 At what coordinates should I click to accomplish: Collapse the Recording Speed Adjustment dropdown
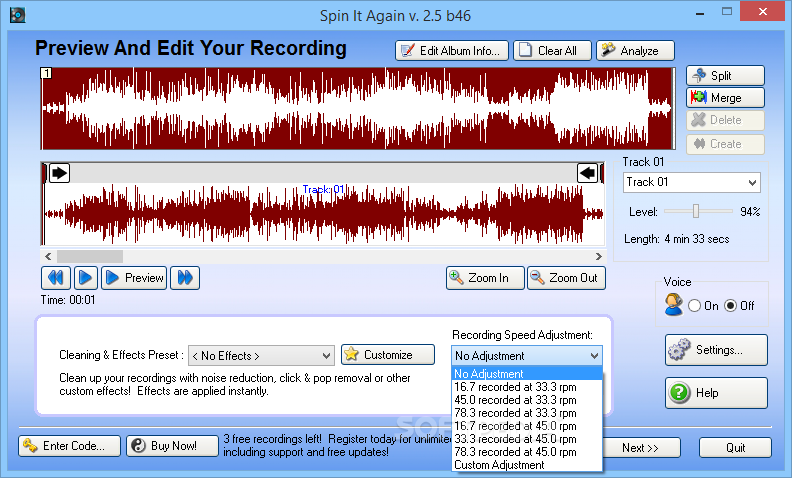(526, 356)
